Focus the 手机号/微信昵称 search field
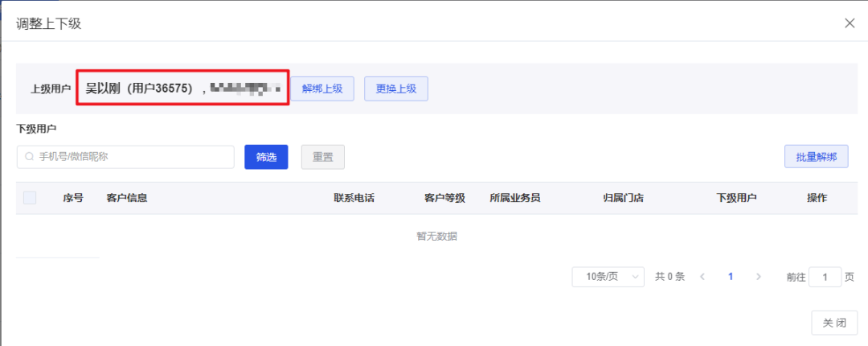The width and height of the screenshot is (868, 346). pos(125,157)
